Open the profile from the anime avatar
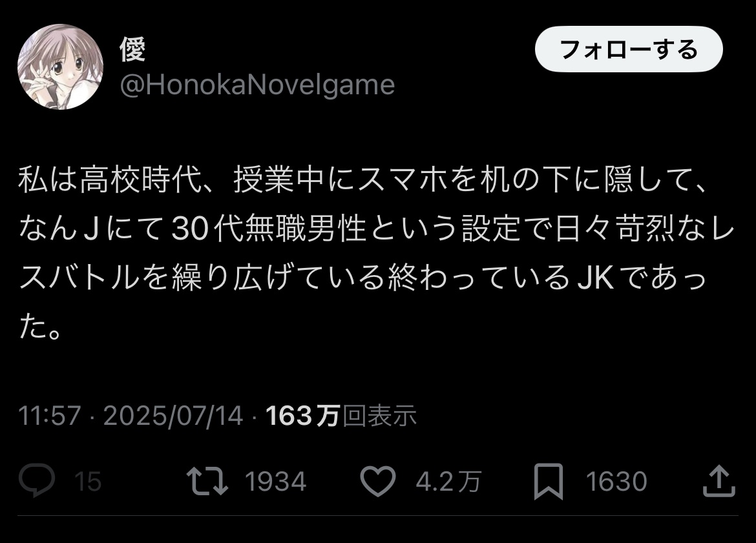The width and height of the screenshot is (756, 543). [60, 67]
